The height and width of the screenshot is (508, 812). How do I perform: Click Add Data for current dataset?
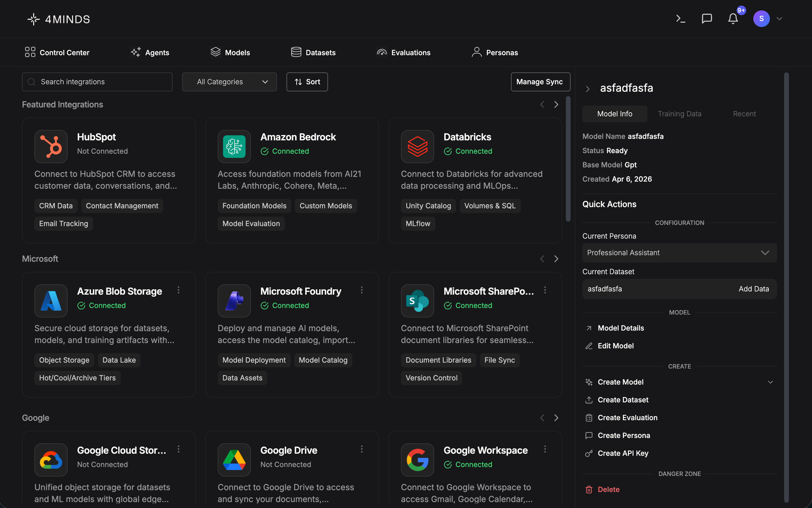[x=754, y=289]
